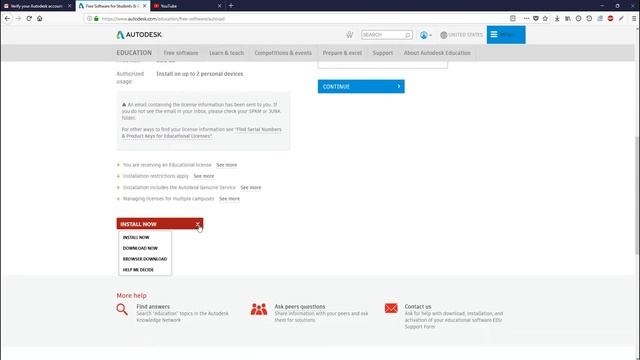Image resolution: width=640 pixels, height=360 pixels.
Task: Change region via UNITED STATES link
Action: 465,35
